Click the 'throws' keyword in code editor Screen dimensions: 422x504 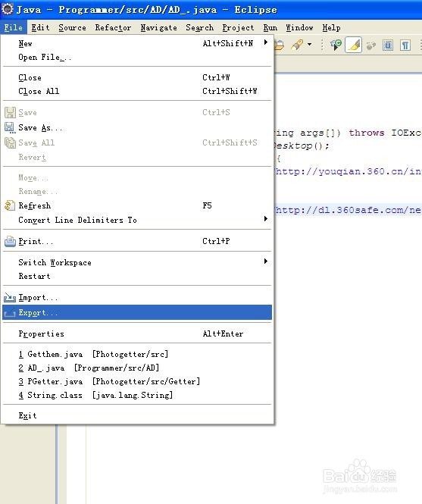coord(367,133)
